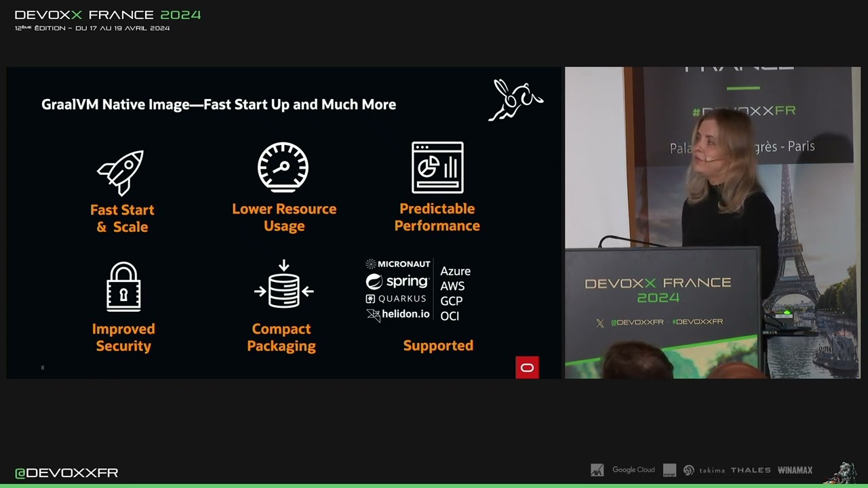Click the Micronaut logo
Image resolution: width=868 pixels, height=488 pixels.
click(398, 264)
